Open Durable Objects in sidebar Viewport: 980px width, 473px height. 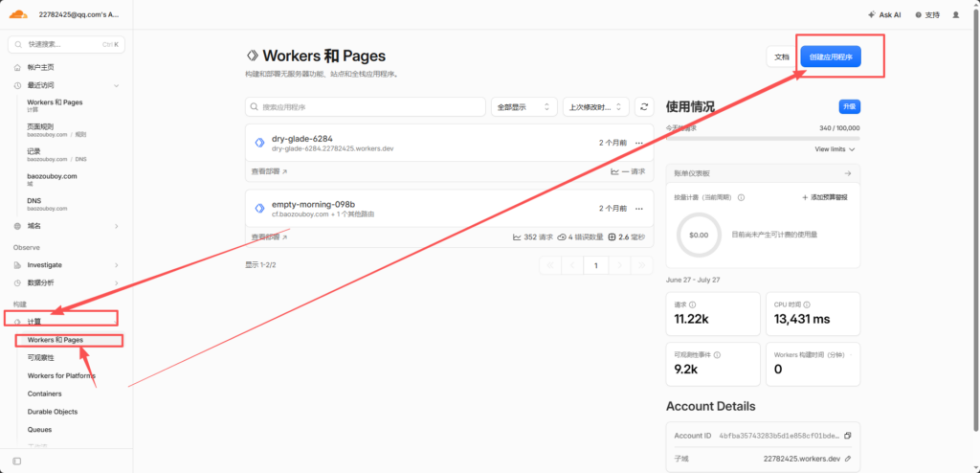point(53,412)
